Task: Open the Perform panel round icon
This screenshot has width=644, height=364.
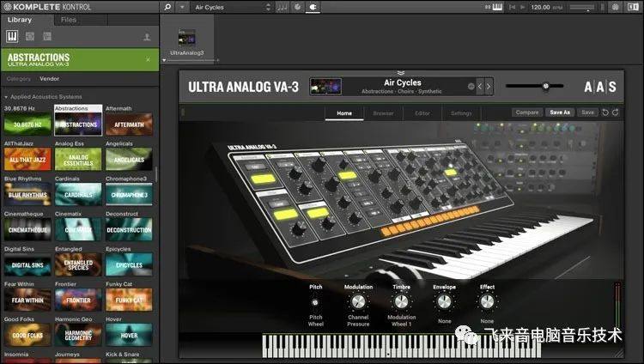Action: pos(298,7)
